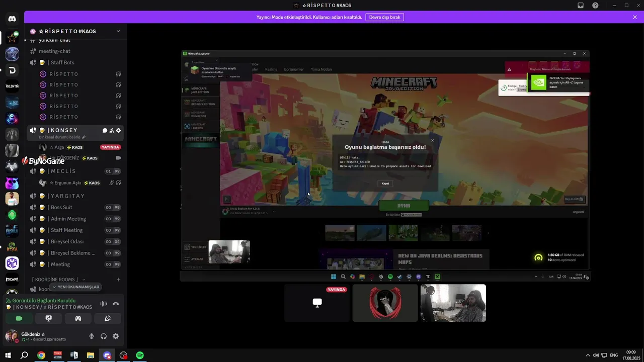Image resolution: width=644 pixels, height=362 pixels.
Task: Click the Devre dışı bırak button
Action: click(384, 17)
